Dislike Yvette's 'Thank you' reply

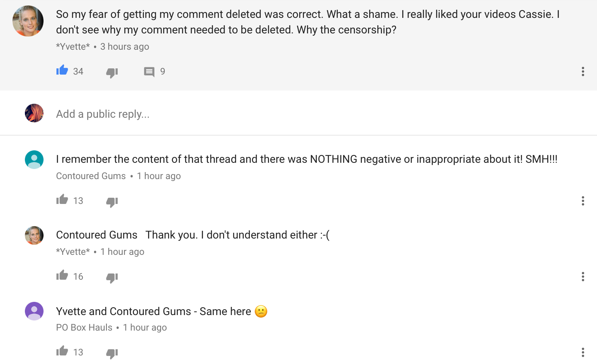click(x=112, y=277)
